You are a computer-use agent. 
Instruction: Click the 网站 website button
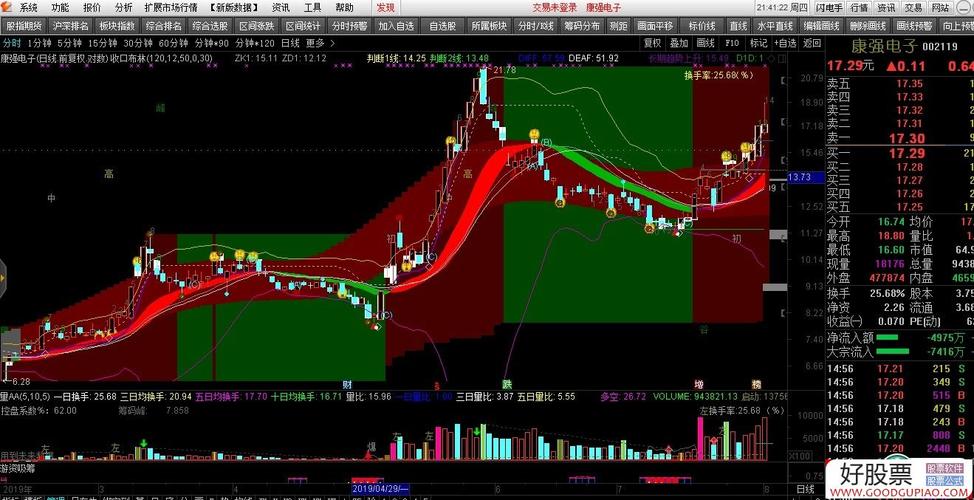click(939, 8)
